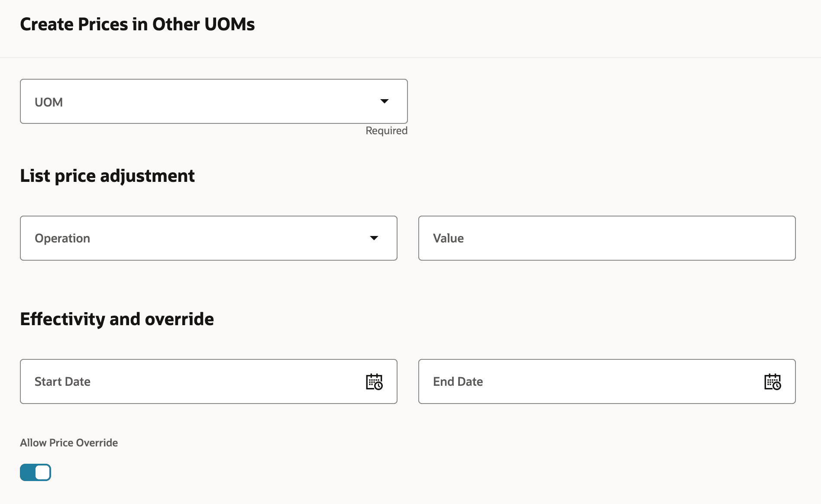This screenshot has width=821, height=504.
Task: Click the Operation placeholder label text
Action: click(62, 238)
